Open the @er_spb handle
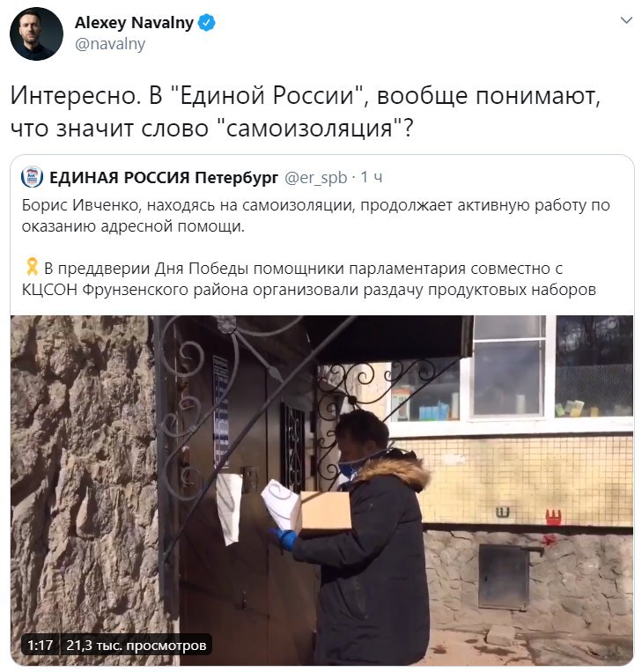The image size is (642, 672). (x=316, y=177)
